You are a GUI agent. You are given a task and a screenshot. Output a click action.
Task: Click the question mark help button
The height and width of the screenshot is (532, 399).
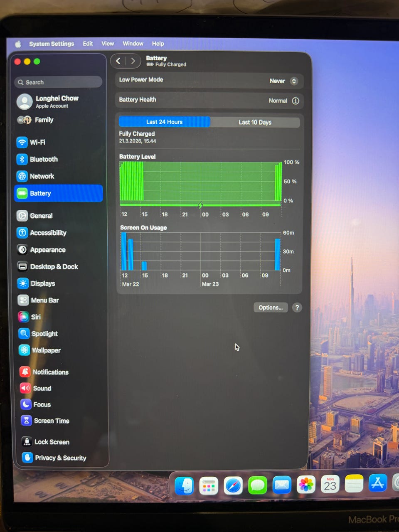point(297,308)
